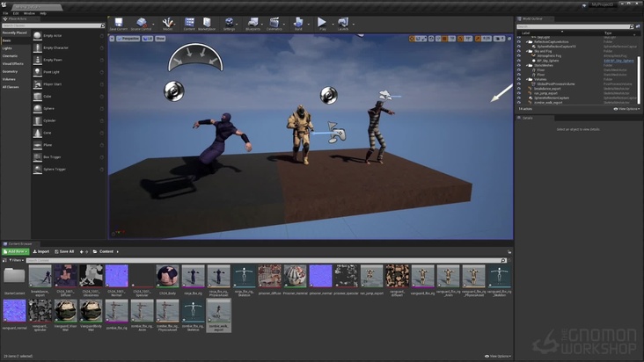
Task: Click the Save Current toolbar icon
Action: [x=118, y=23]
